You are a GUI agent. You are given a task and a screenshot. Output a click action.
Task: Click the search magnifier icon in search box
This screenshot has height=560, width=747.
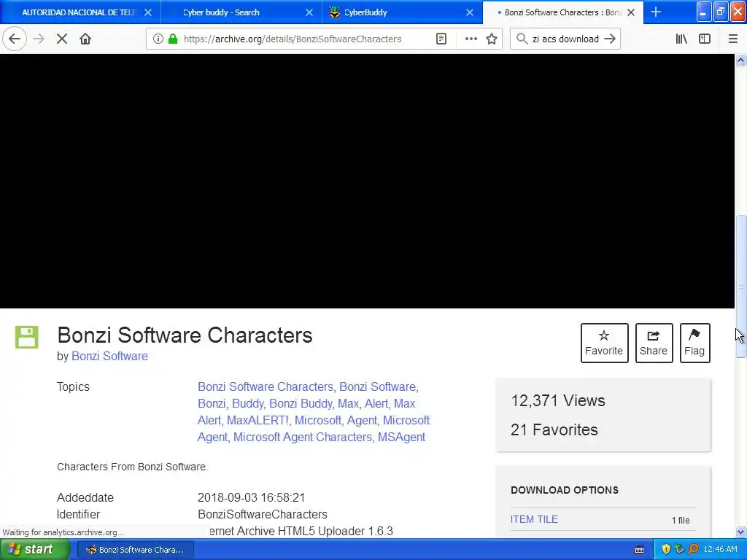522,39
